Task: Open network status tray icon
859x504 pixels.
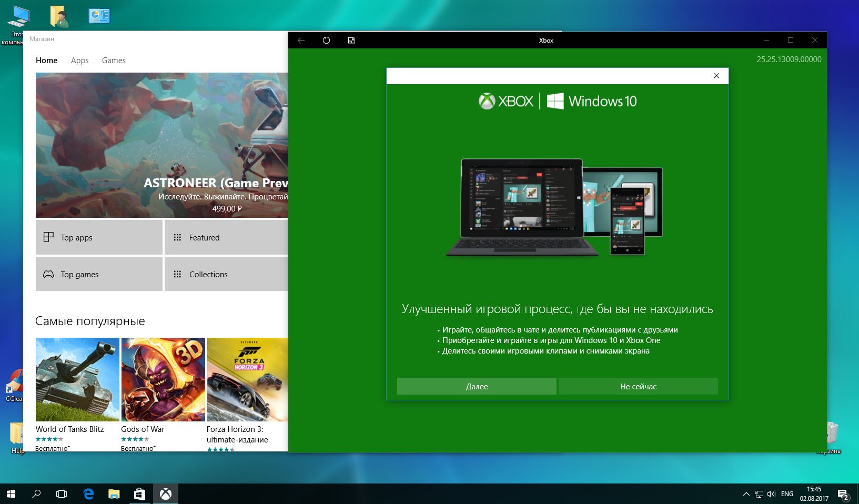Action: click(759, 494)
